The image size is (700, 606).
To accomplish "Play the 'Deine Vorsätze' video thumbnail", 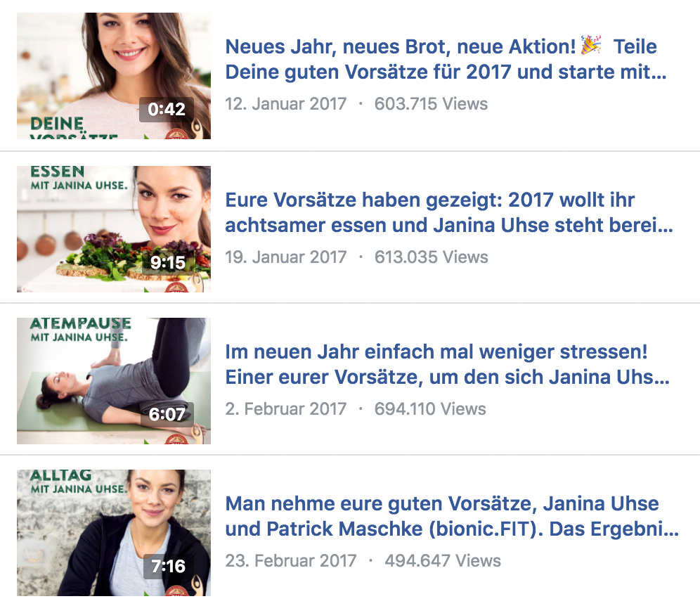I will 114,76.
